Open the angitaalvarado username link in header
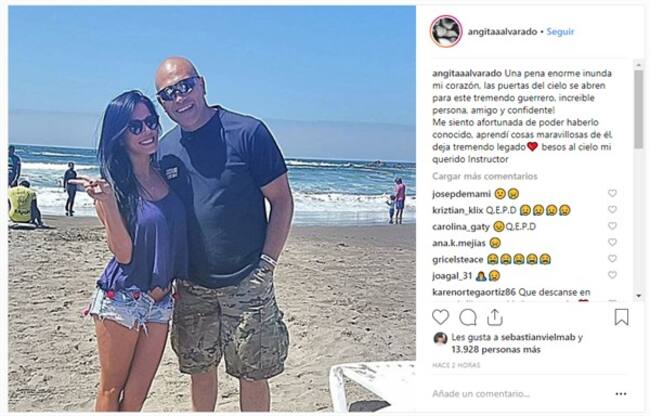 click(x=502, y=31)
